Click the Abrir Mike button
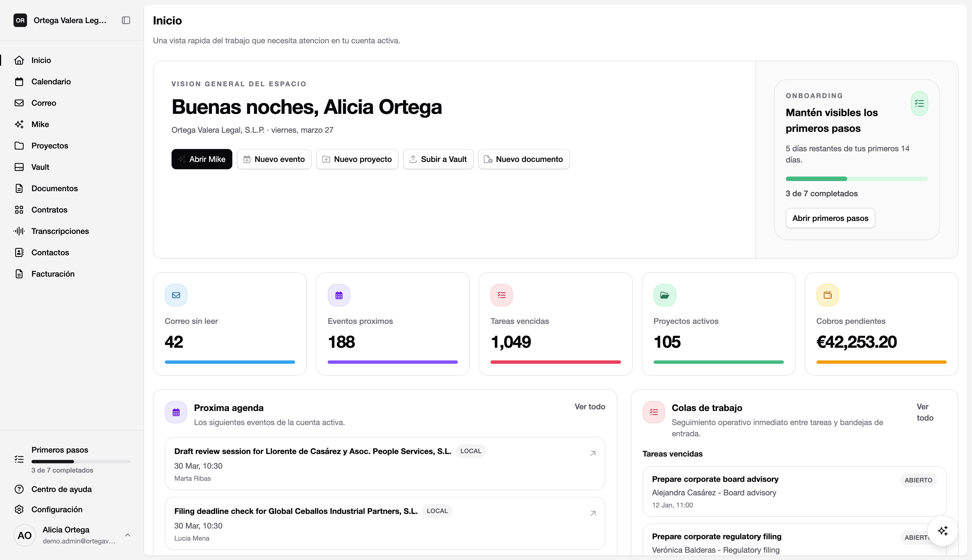 [202, 159]
